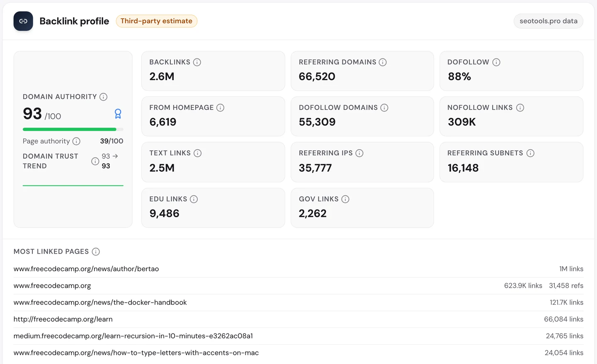Click the From Homepage info icon

tap(221, 108)
